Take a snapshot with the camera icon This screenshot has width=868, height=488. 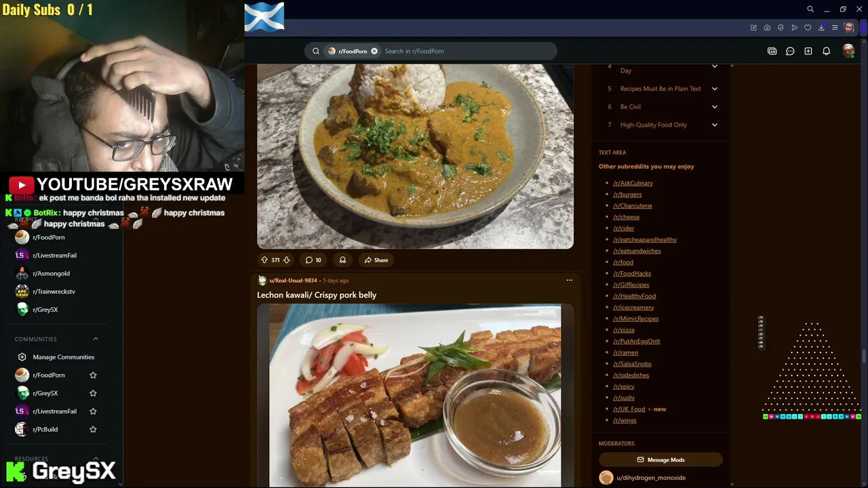(x=767, y=28)
